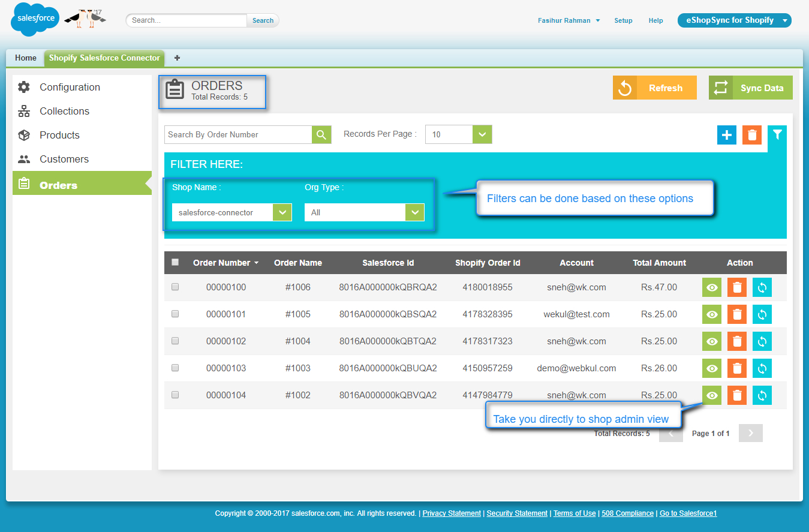Click the previous page arrow button
809x532 pixels.
click(671, 433)
